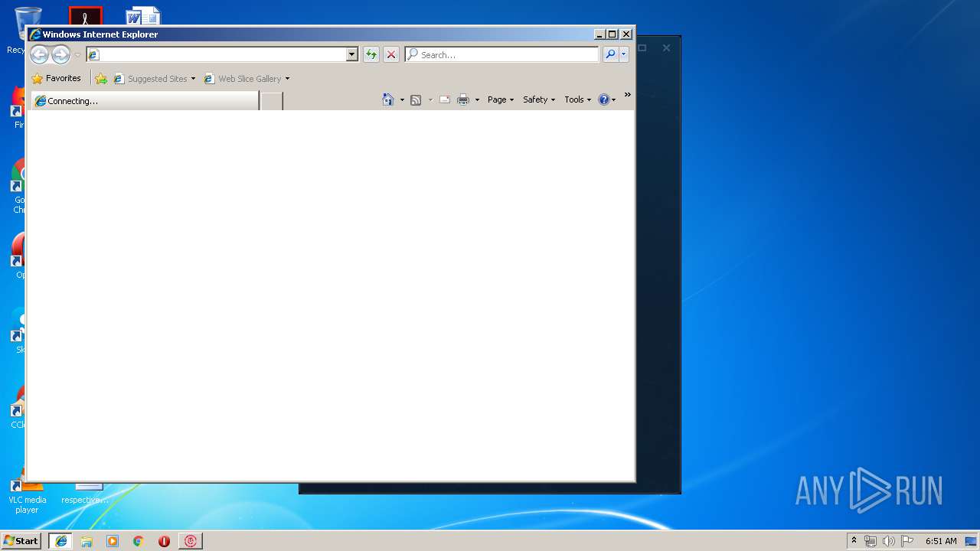Screen dimensions: 980x551
Task: Click the Add to Favorites Bar icon
Action: (101, 78)
